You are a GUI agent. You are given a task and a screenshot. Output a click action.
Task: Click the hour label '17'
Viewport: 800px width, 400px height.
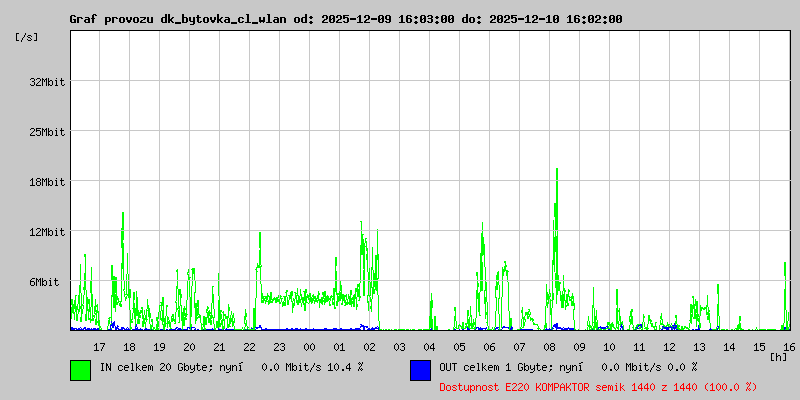(x=99, y=347)
